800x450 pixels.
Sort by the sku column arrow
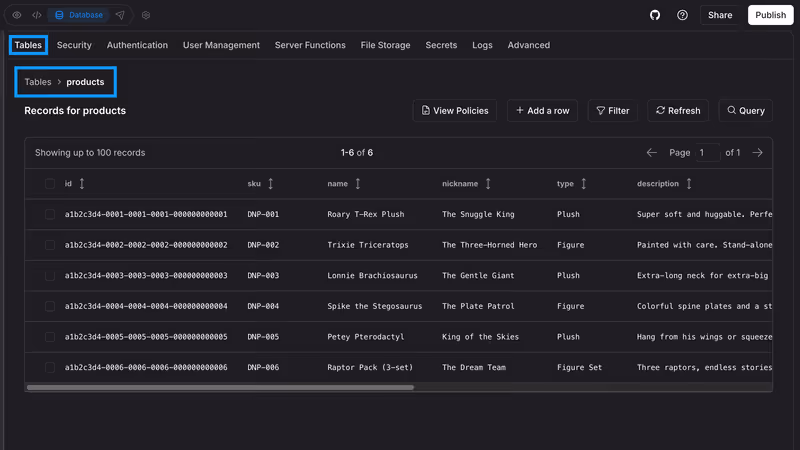tap(270, 184)
